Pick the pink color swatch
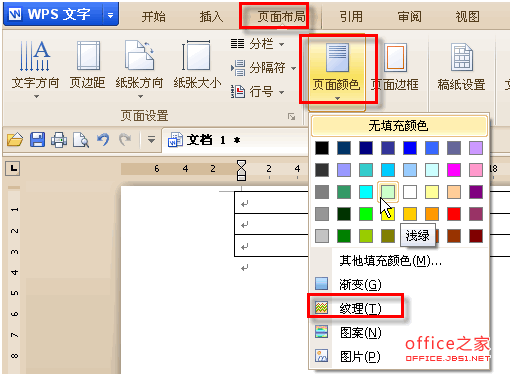The height and width of the screenshot is (377, 513). click(x=476, y=170)
